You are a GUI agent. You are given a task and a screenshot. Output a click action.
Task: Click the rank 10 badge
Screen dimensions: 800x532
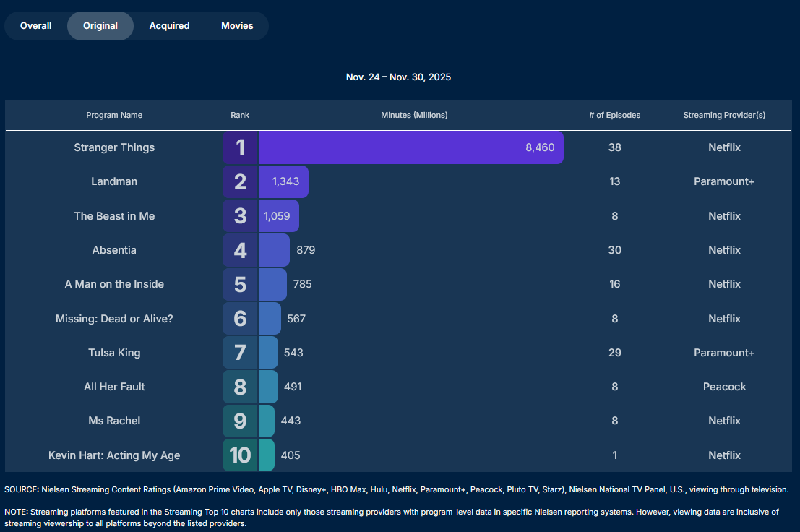click(x=241, y=455)
